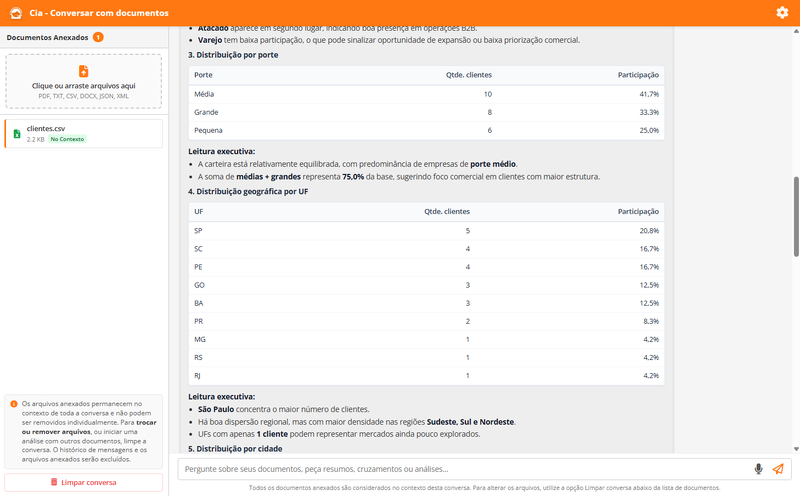Click Qtde. clientes header in Porte table
Viewport: 800px width, 496px height.
point(469,75)
